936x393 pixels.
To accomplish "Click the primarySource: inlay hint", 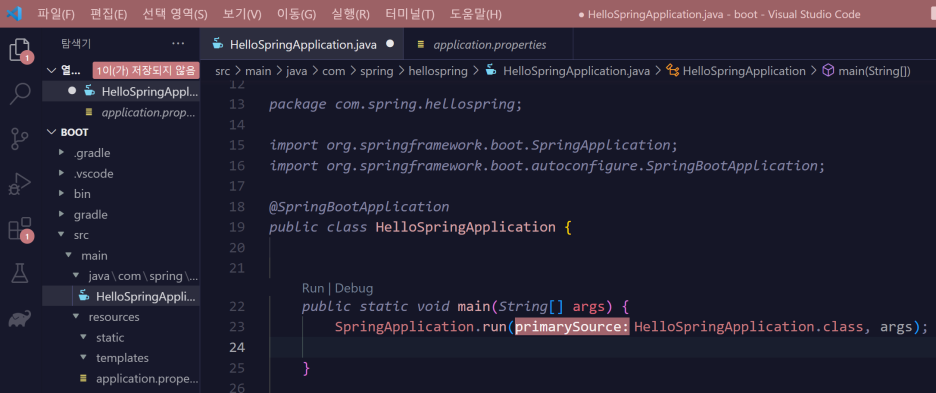I will point(572,327).
